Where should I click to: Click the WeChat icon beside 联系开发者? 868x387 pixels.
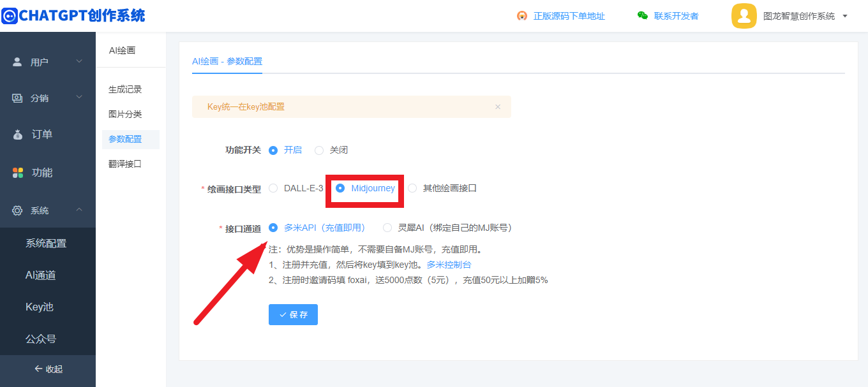[643, 16]
